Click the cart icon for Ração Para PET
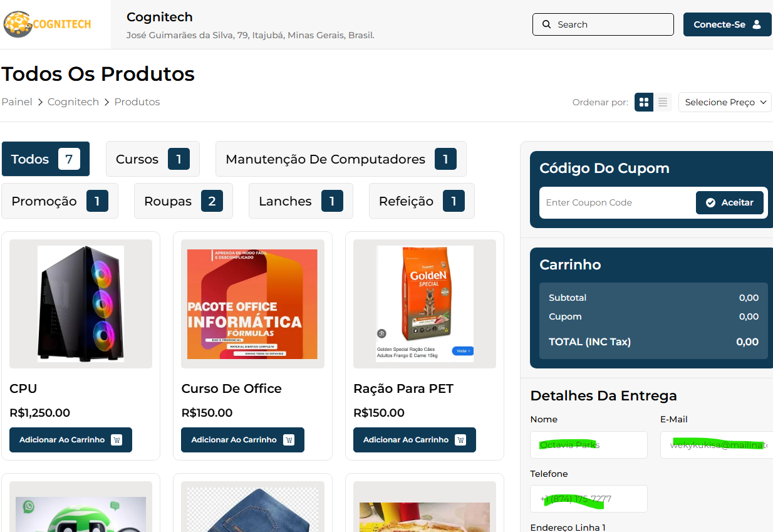 460,440
